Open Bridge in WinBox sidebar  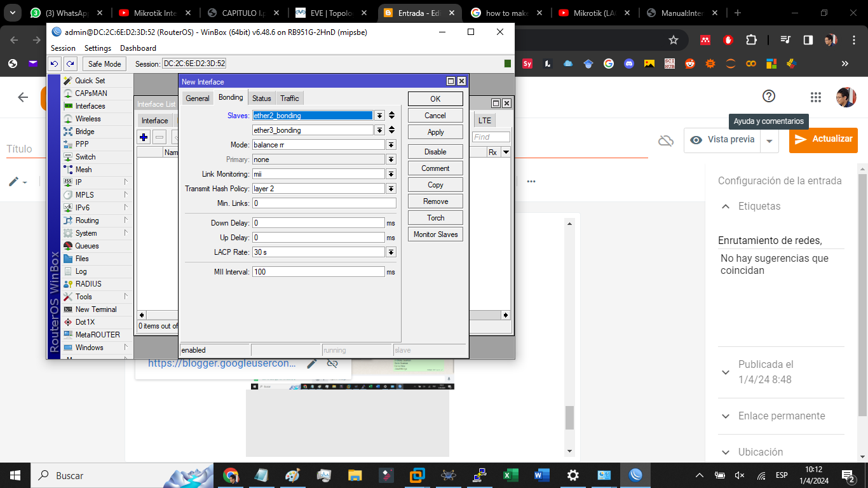85,132
